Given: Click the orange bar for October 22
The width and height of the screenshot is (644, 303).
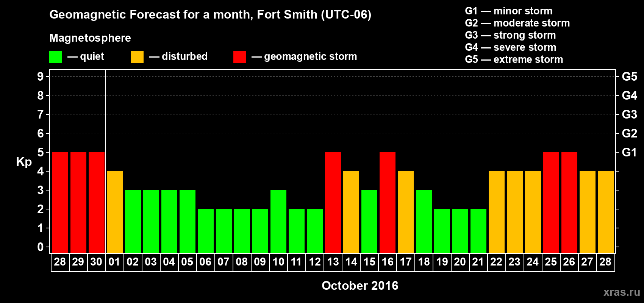Looking at the screenshot, I should tap(497, 212).
